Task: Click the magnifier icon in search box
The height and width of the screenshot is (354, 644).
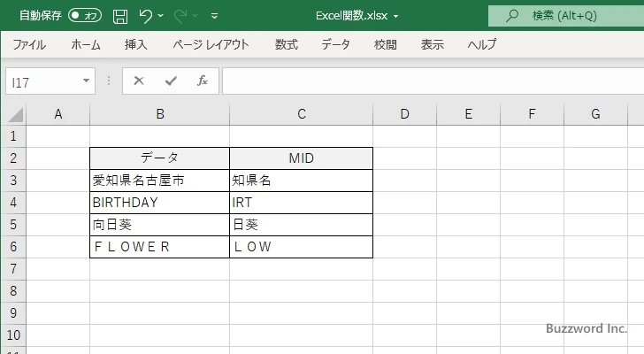Action: pyautogui.click(x=511, y=15)
